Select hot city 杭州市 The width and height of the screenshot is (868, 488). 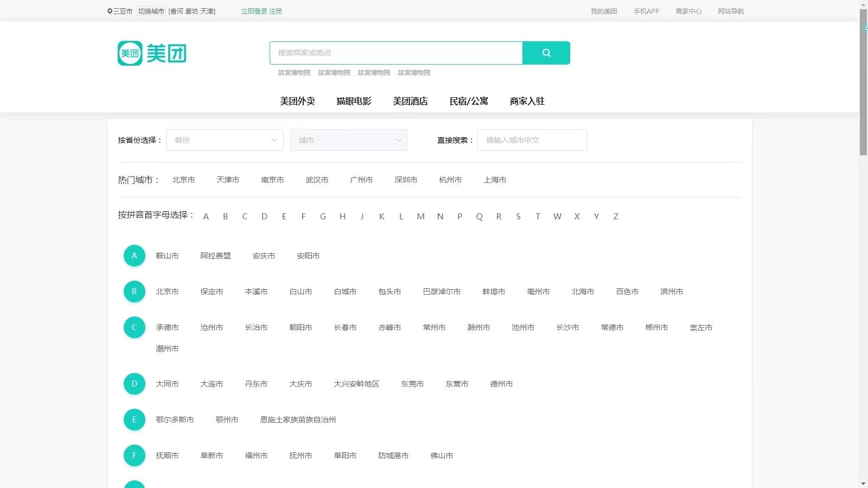coord(450,180)
